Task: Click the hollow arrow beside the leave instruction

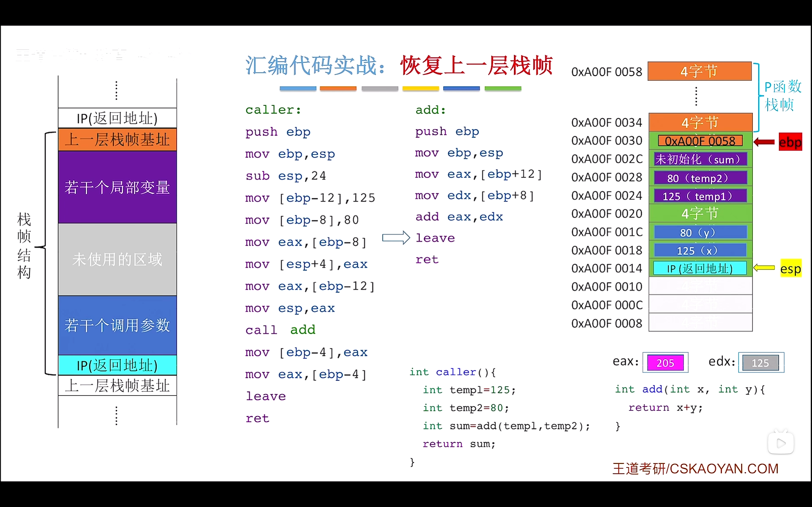Action: [396, 238]
